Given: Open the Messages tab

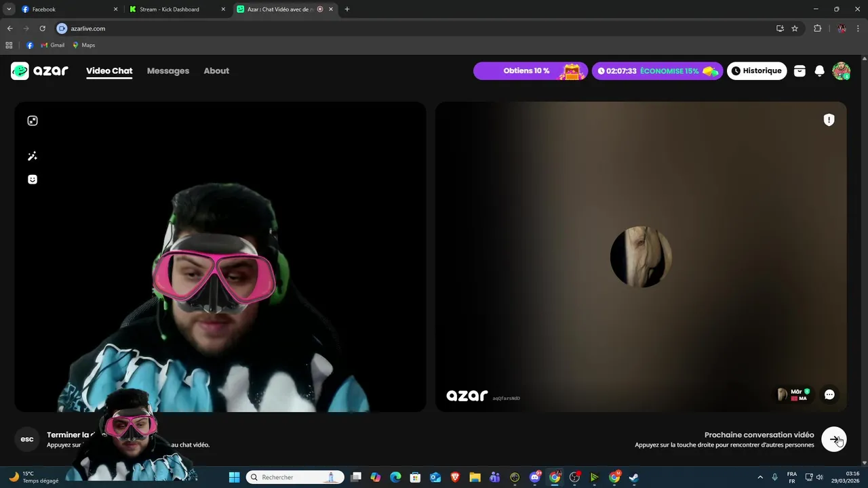Looking at the screenshot, I should pyautogui.click(x=168, y=70).
